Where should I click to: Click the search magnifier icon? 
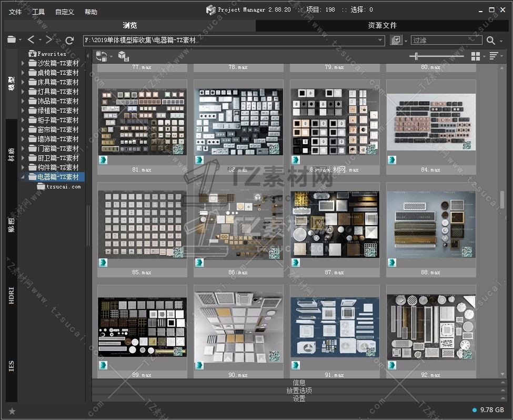click(x=490, y=41)
